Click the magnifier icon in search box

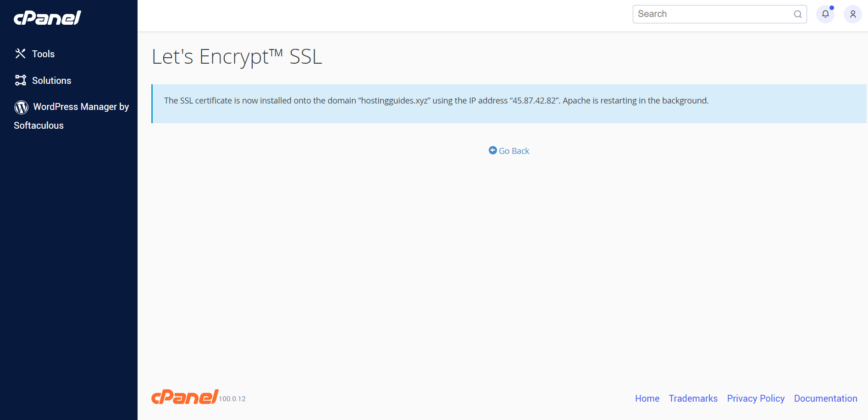coord(798,14)
